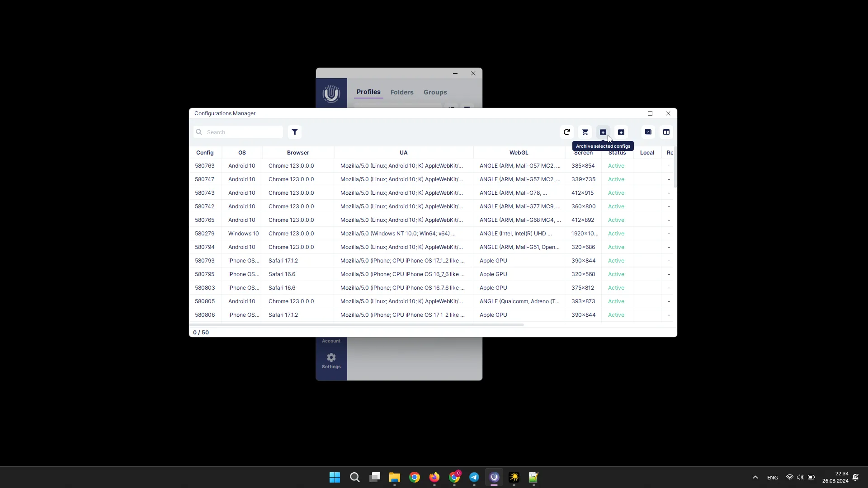This screenshot has width=868, height=488.
Task: Click the filter icon next to search bar
Action: pyautogui.click(x=294, y=131)
